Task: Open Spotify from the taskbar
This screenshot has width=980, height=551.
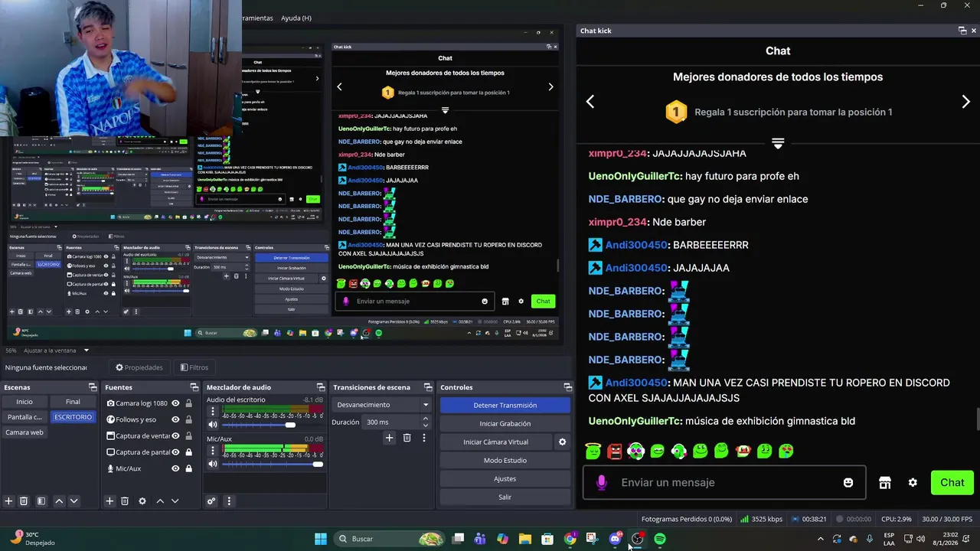Action: (660, 539)
